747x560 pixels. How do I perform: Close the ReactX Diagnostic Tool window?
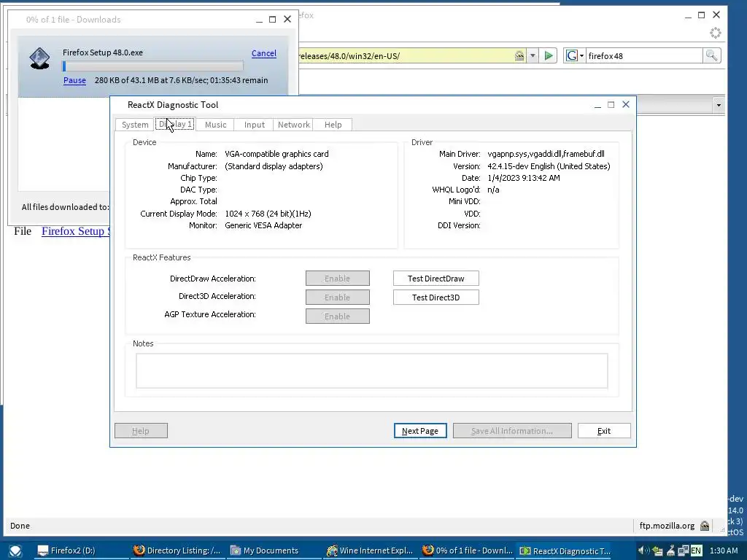(626, 104)
